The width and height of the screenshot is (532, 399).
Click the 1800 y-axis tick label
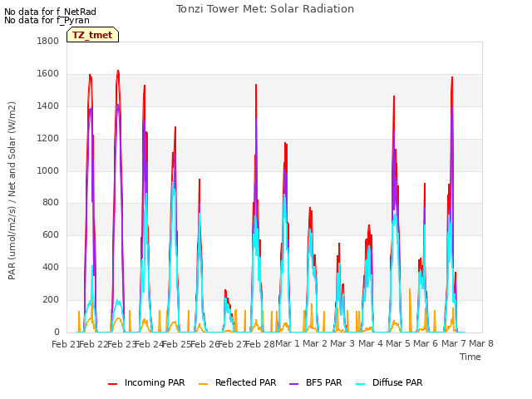click(x=48, y=41)
